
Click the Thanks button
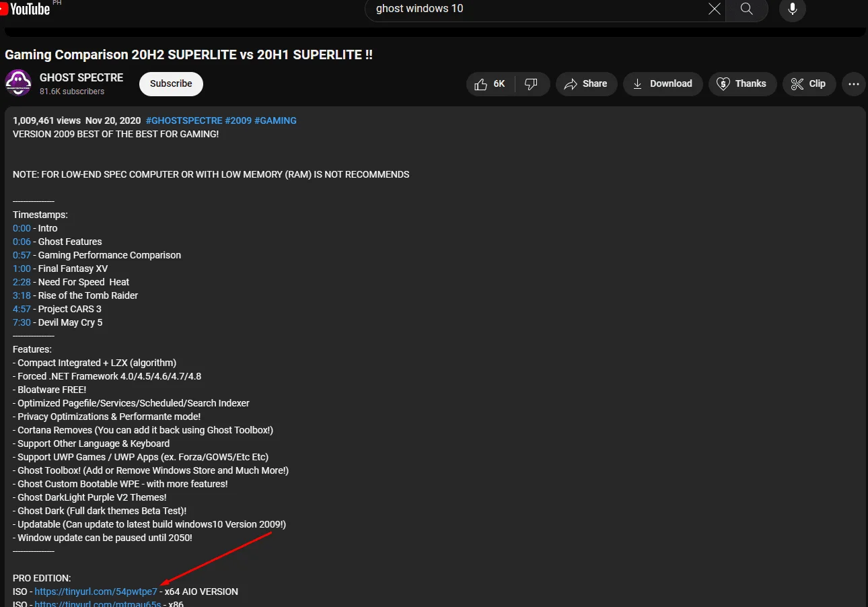742,84
